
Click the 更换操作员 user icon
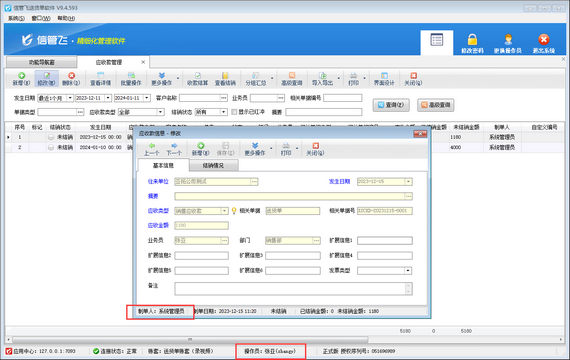click(x=508, y=39)
